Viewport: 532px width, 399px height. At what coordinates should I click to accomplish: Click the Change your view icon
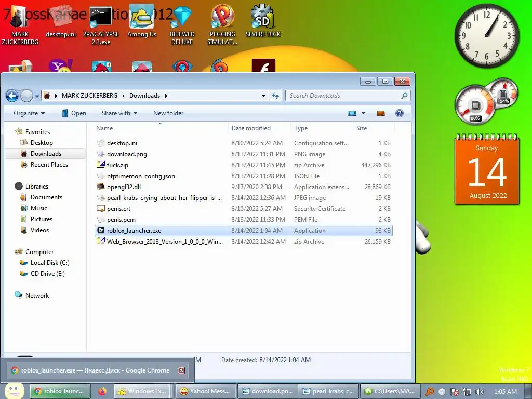point(352,113)
